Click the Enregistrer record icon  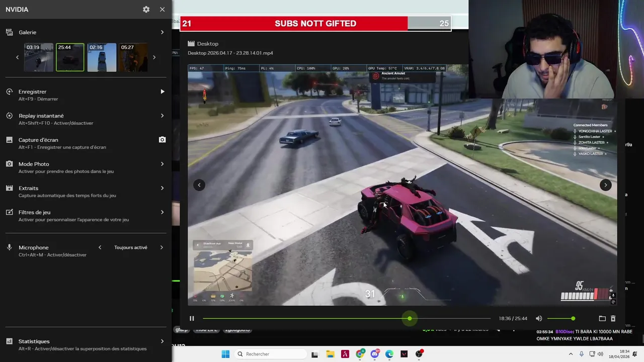pos(9,92)
